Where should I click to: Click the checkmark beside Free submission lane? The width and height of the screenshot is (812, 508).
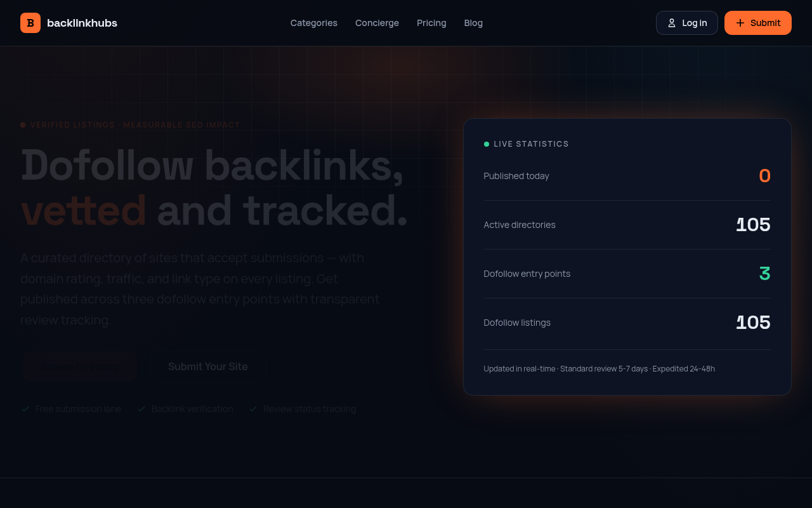[x=25, y=409]
